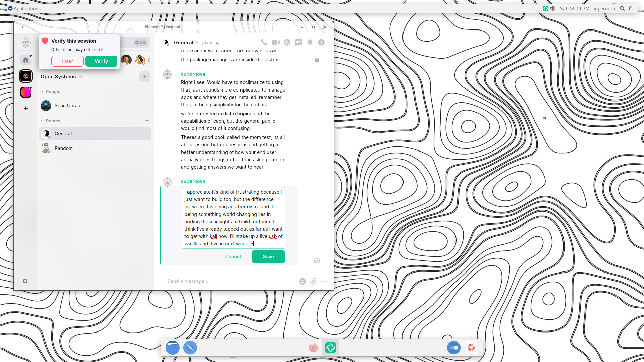Open room search magnifier icon
Image resolution: width=644 pixels, height=362 pixels.
click(287, 42)
